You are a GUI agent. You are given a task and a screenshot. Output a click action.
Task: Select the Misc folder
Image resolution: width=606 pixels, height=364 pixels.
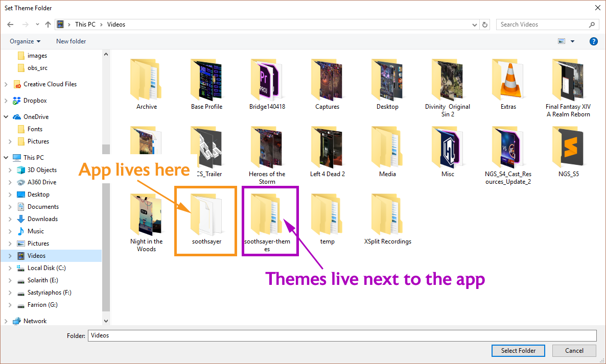(448, 152)
